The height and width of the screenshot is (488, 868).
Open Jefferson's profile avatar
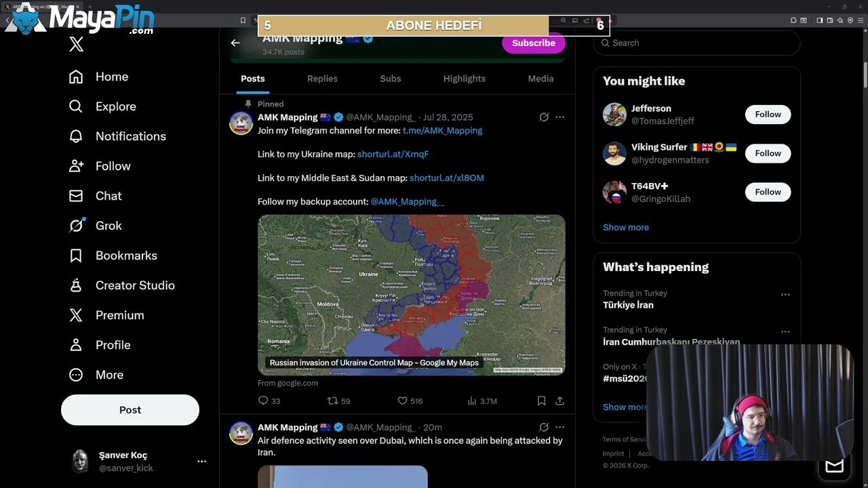click(614, 115)
